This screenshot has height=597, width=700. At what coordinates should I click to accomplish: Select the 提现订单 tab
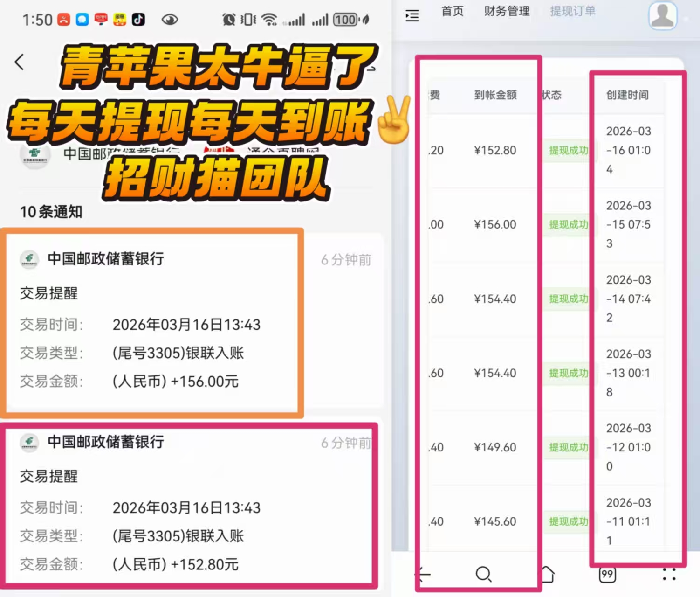[572, 11]
